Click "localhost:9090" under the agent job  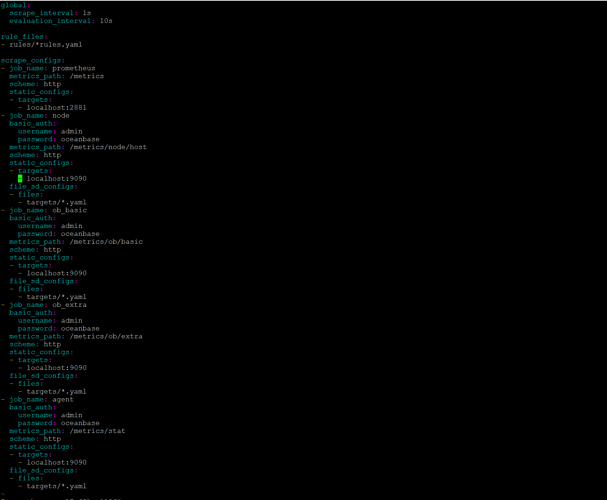[x=57, y=462]
